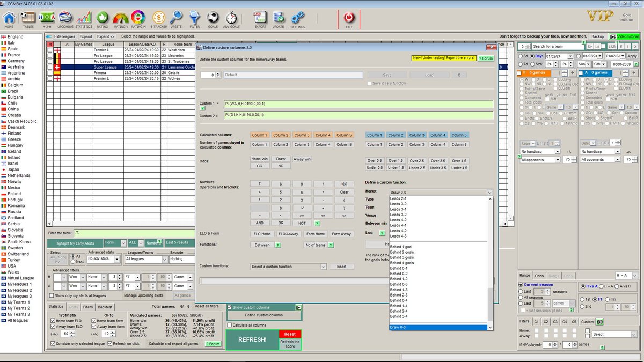Enable the Calculate all columns checkbox

(x=231, y=325)
